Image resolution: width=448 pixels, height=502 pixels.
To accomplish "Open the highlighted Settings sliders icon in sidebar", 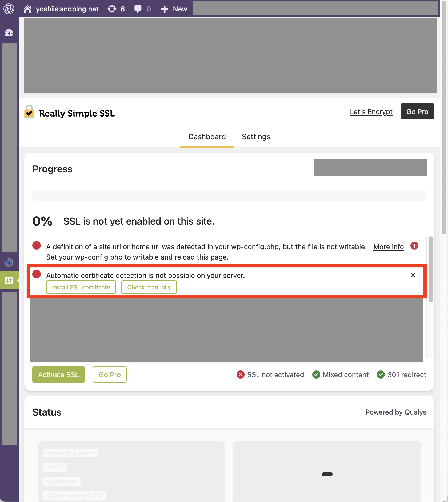I will (9, 280).
